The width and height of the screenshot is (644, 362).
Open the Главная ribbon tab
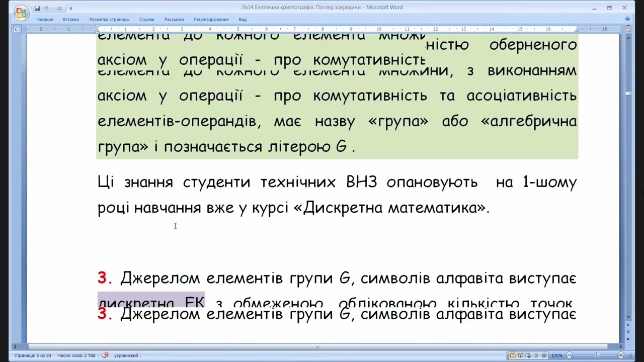(45, 19)
